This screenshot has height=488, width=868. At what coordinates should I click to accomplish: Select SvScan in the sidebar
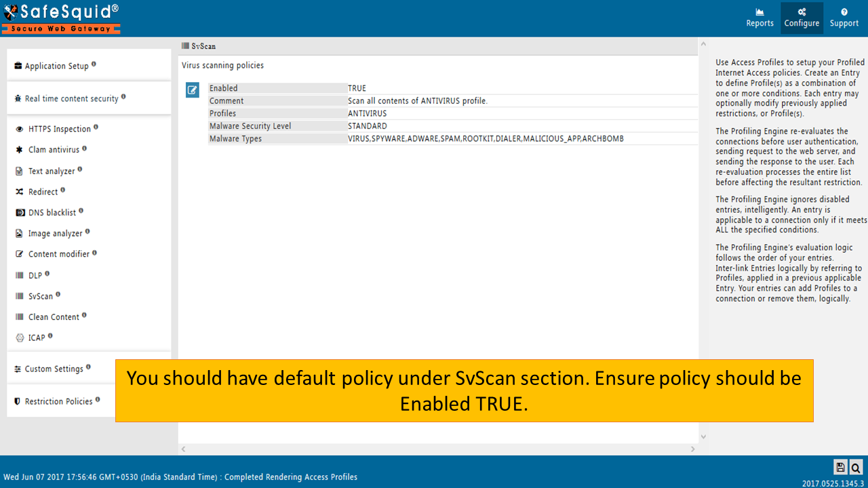[40, 296]
